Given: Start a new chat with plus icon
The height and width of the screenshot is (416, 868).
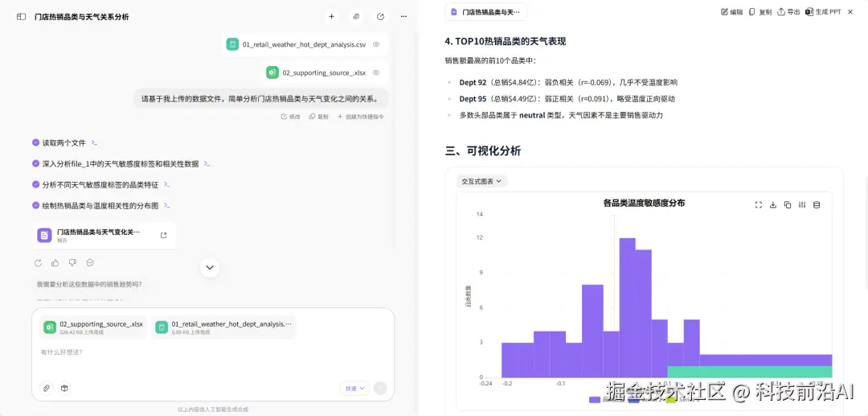Looking at the screenshot, I should [332, 17].
